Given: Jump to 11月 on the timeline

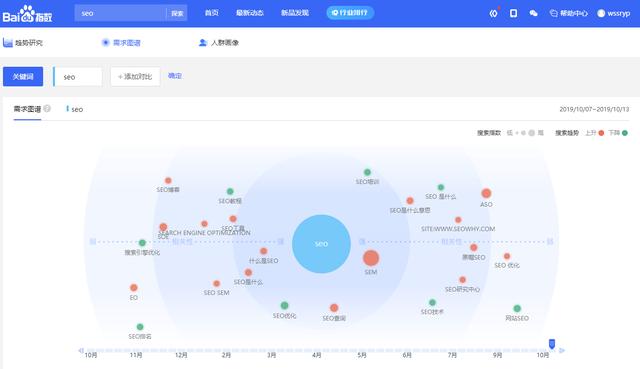Looking at the screenshot, I should pos(136,355).
